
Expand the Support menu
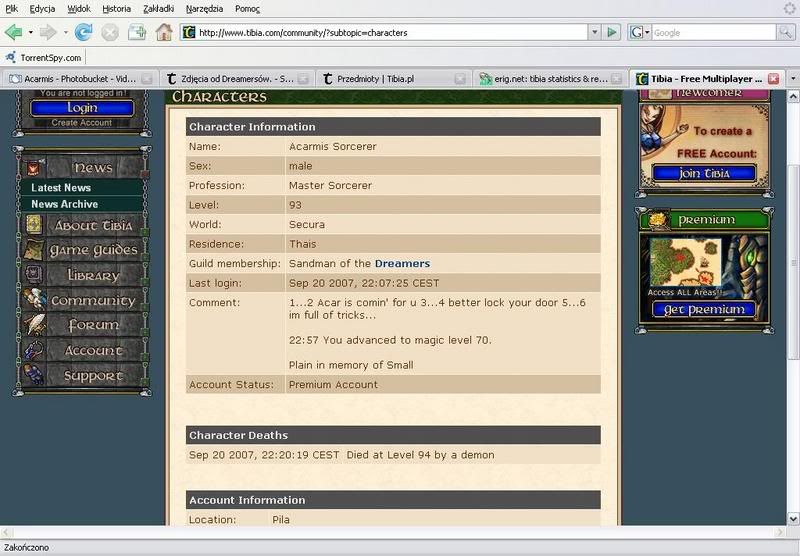94,375
